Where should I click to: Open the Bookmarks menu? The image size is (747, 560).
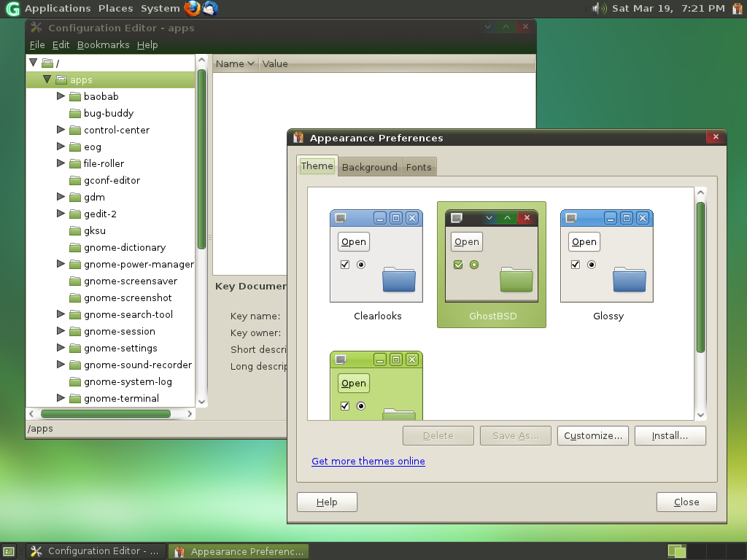click(103, 44)
